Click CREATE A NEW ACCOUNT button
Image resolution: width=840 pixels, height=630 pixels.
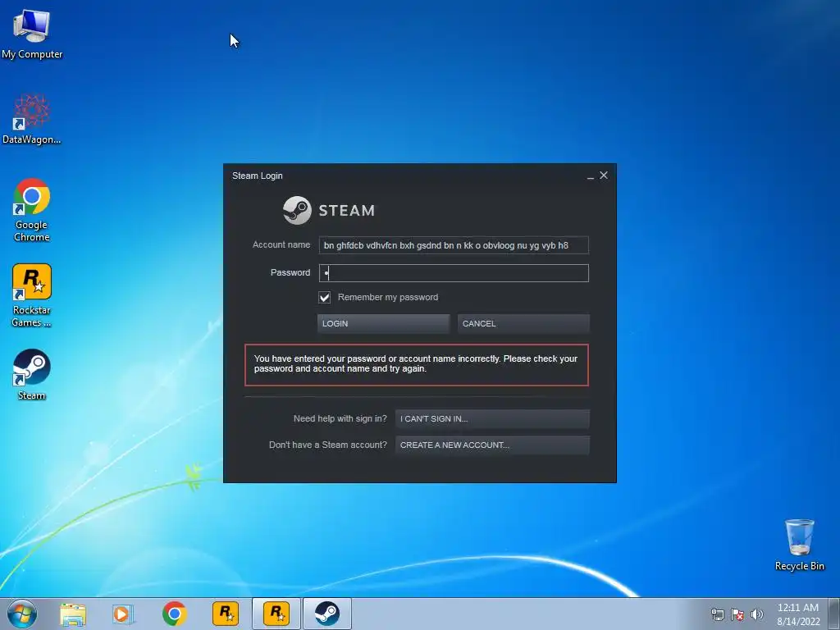tap(492, 445)
